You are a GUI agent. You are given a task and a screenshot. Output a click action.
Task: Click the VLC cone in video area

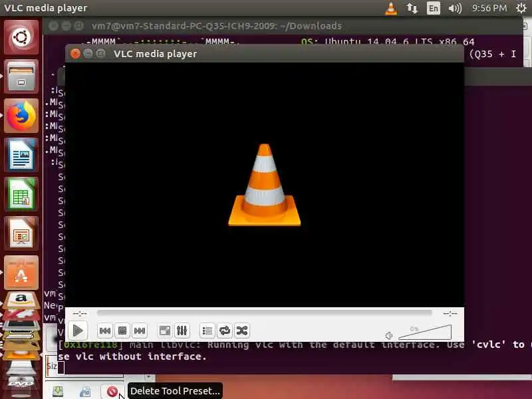tap(265, 185)
